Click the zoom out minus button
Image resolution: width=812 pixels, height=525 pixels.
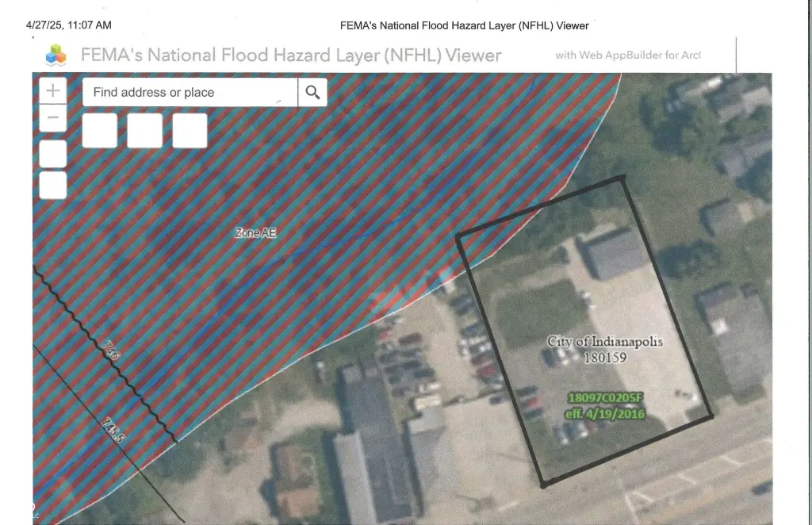coord(52,118)
